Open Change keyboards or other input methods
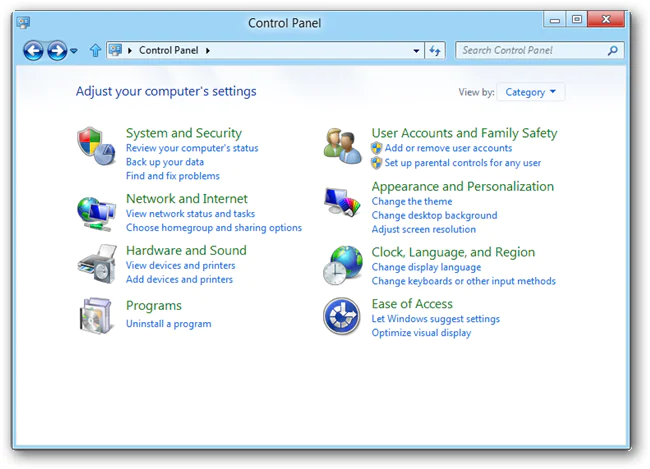The height and width of the screenshot is (469, 650). click(463, 281)
